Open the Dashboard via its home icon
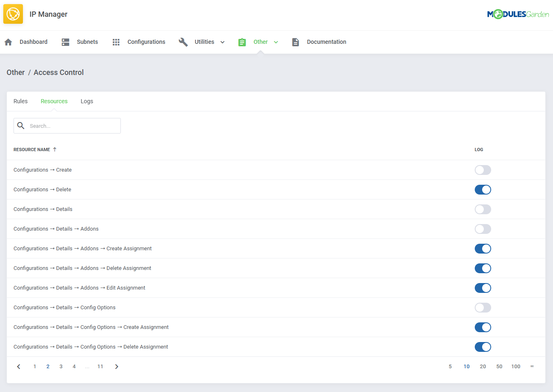Viewport: 553px width, 392px height. [x=8, y=42]
